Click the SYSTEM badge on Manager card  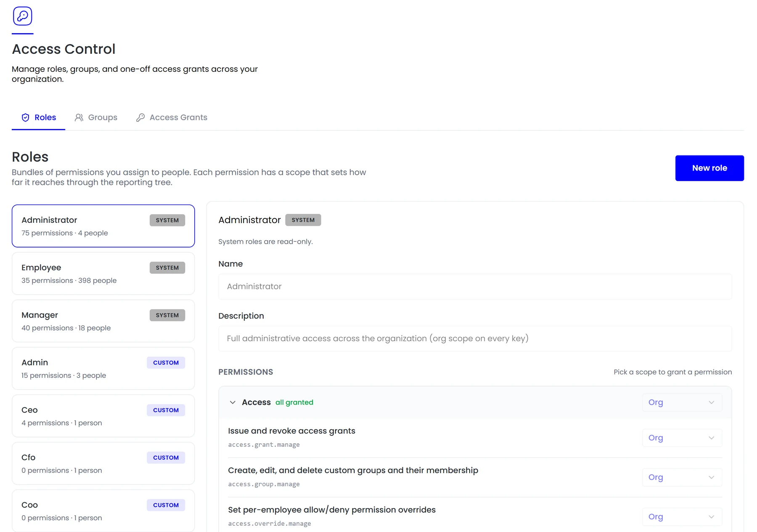pos(167,315)
